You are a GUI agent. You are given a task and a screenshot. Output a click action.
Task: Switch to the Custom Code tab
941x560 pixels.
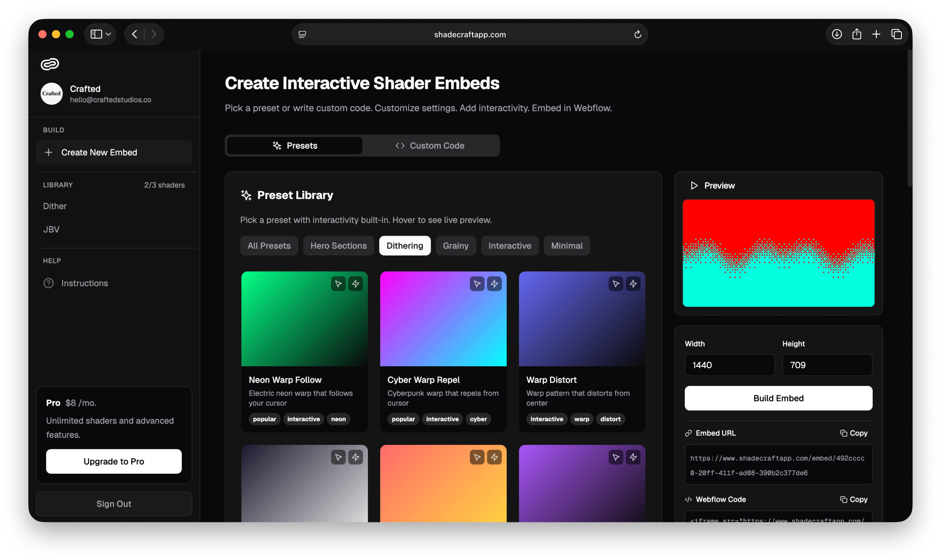(430, 146)
